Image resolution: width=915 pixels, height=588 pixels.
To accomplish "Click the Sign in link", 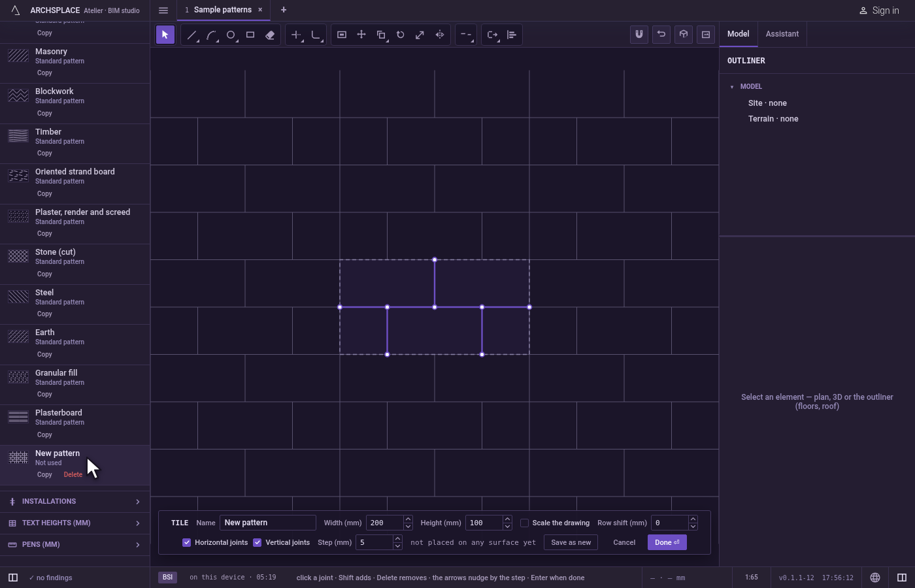I will (879, 10).
